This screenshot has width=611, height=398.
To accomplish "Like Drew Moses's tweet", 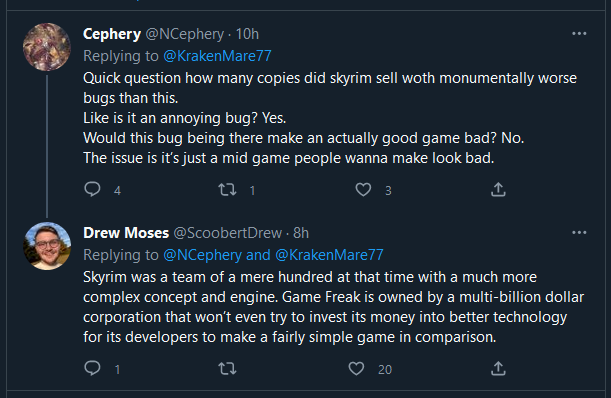I will (356, 369).
